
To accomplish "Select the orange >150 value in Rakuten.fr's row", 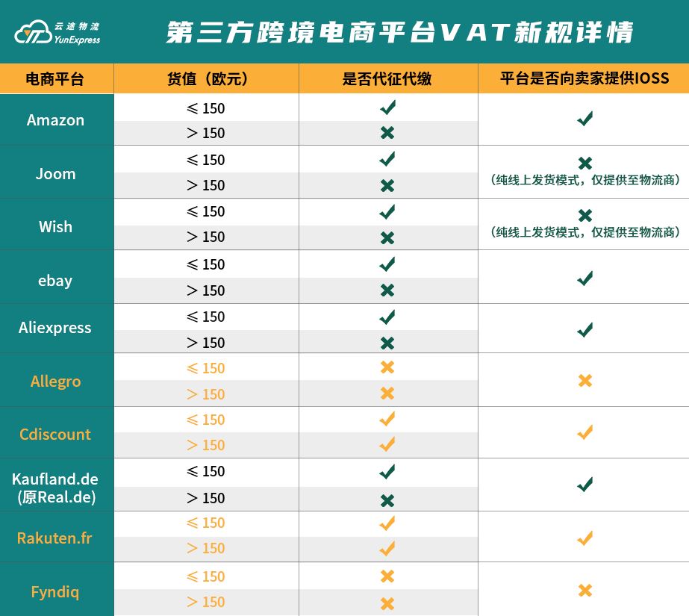I will (x=205, y=548).
